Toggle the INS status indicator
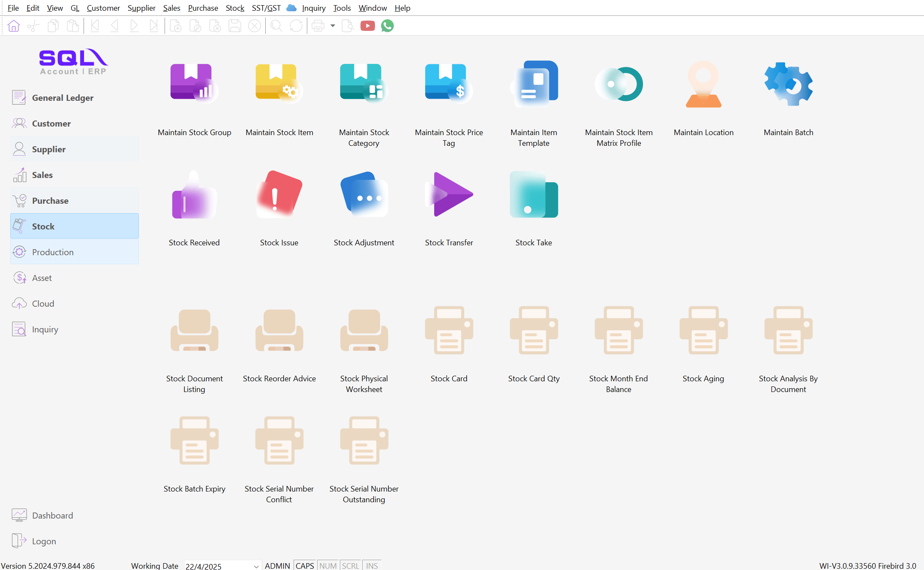This screenshot has height=570, width=924. (372, 565)
